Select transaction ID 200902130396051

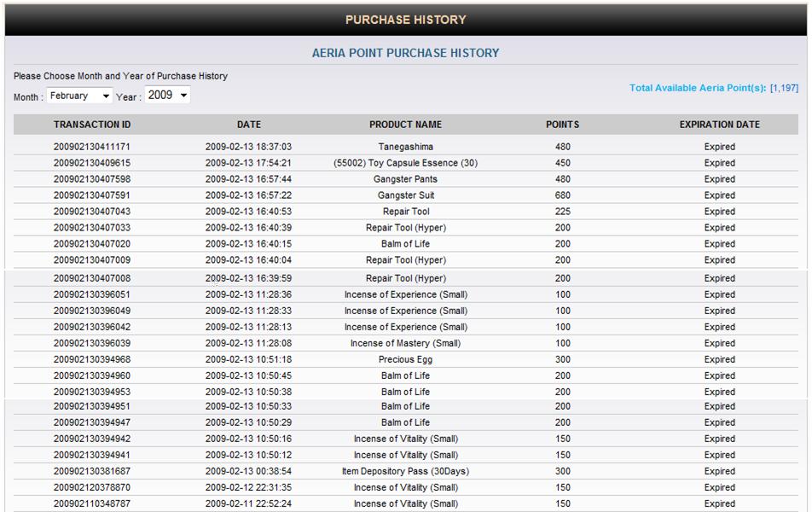coord(92,294)
